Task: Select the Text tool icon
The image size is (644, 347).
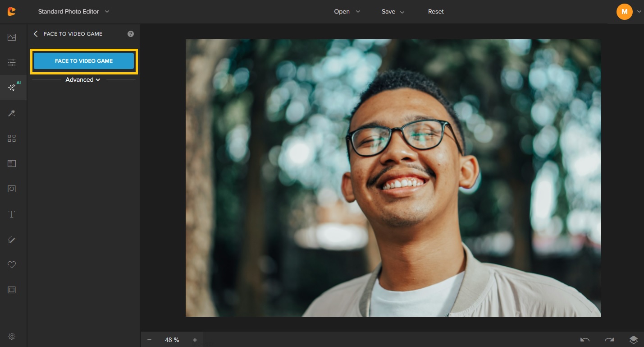Action: tap(12, 214)
